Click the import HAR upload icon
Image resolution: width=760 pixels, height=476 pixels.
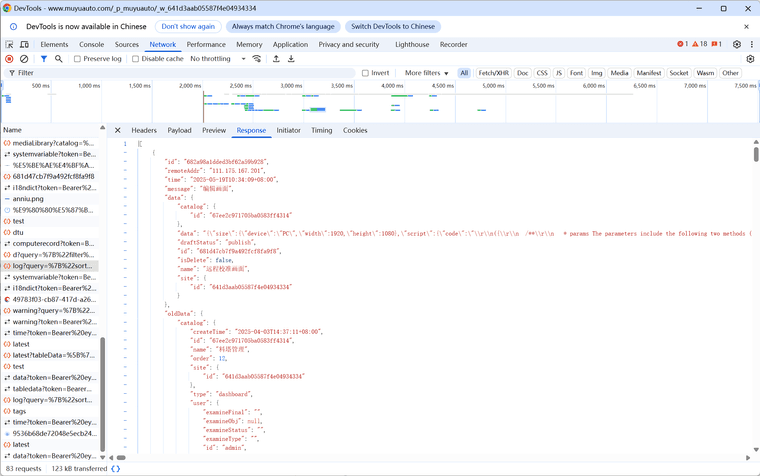[275, 59]
